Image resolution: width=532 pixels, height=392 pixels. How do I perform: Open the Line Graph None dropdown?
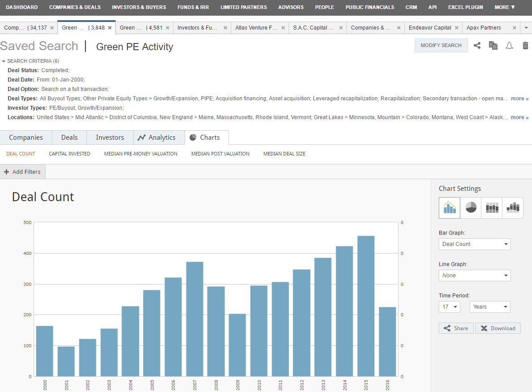pyautogui.click(x=475, y=276)
